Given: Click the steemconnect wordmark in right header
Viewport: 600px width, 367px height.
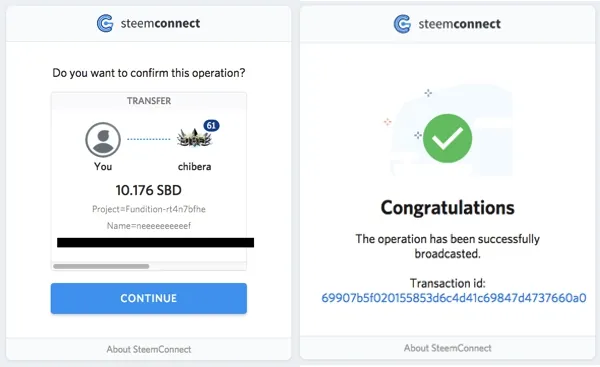Looking at the screenshot, I should (460, 24).
